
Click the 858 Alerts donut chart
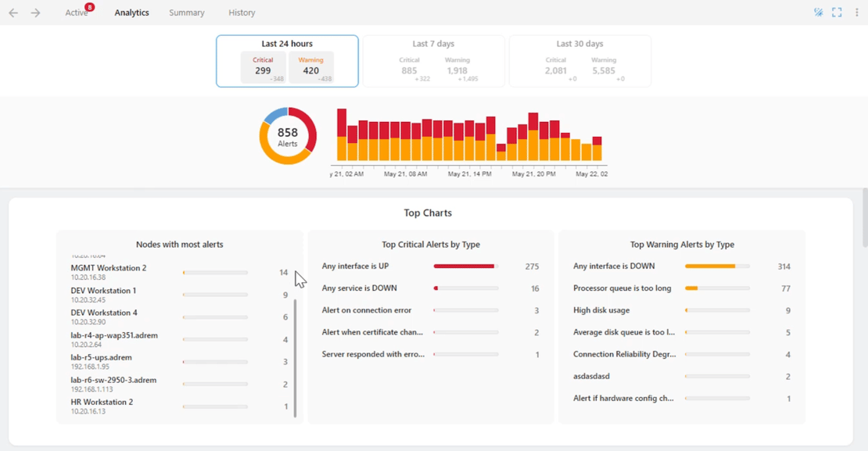point(288,137)
